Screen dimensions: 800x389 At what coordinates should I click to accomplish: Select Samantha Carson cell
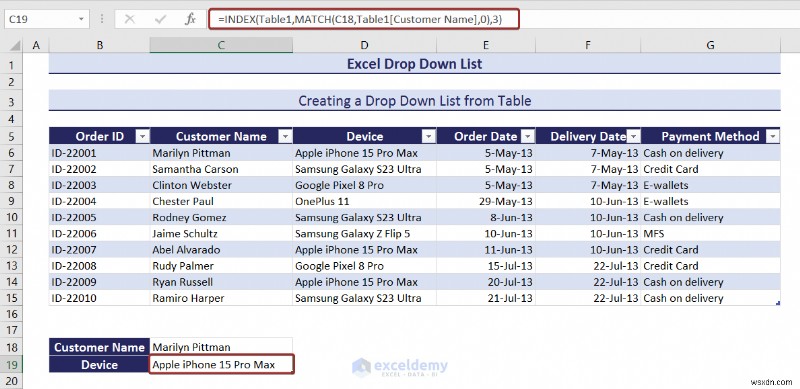(221, 169)
